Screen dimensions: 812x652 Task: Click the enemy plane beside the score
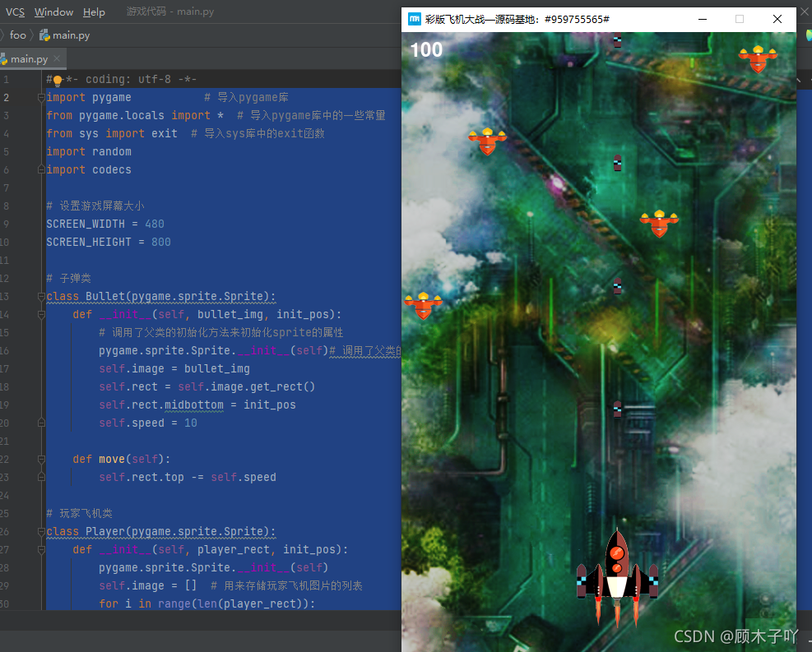tap(487, 141)
